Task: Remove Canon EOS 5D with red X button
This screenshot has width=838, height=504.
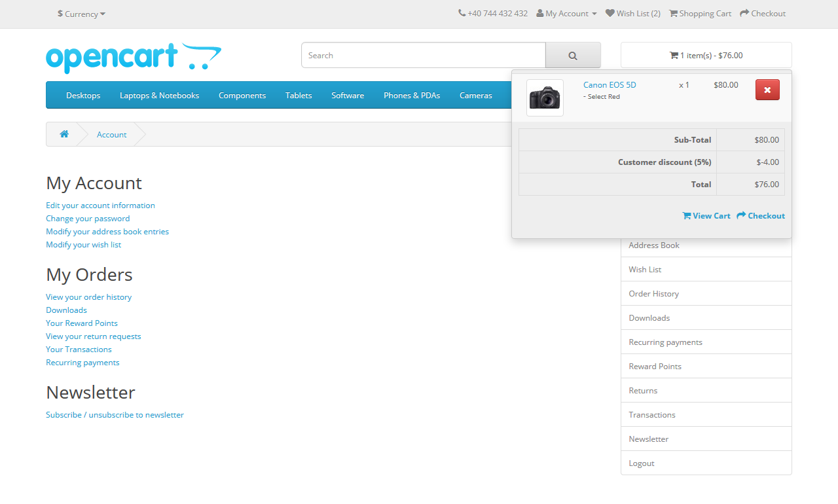Action: click(x=767, y=90)
